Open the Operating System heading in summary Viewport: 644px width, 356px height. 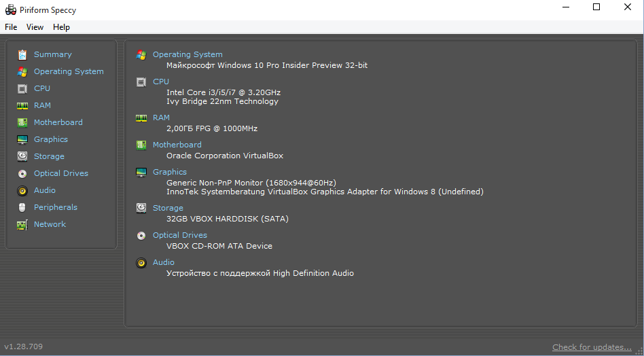[x=187, y=54]
